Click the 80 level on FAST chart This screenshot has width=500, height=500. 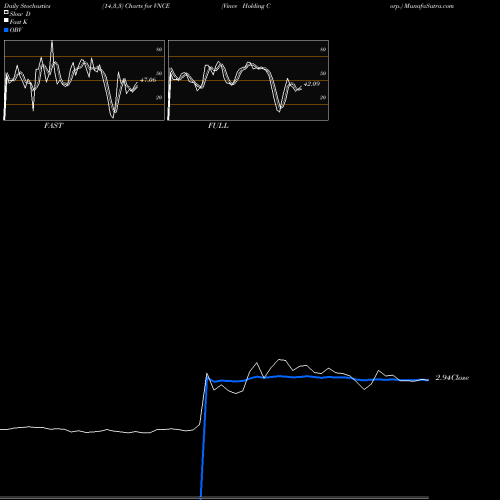click(159, 49)
